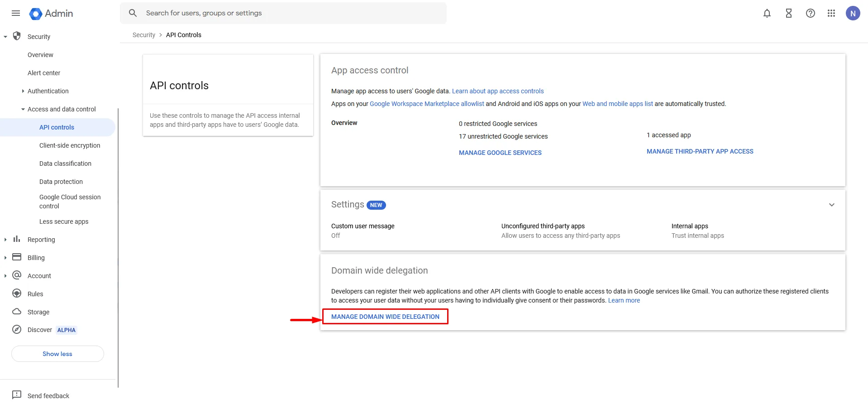868x414 pixels.
Task: Click '1 accessed app' text
Action: click(669, 135)
